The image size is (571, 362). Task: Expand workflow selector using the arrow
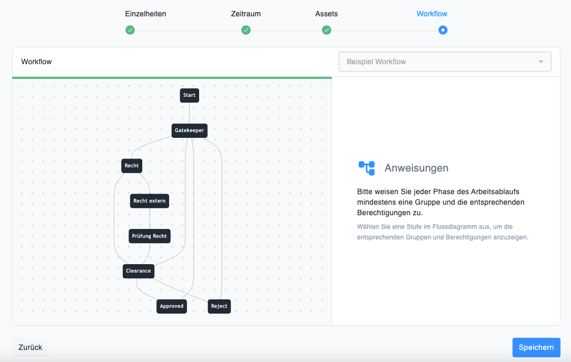pyautogui.click(x=541, y=62)
